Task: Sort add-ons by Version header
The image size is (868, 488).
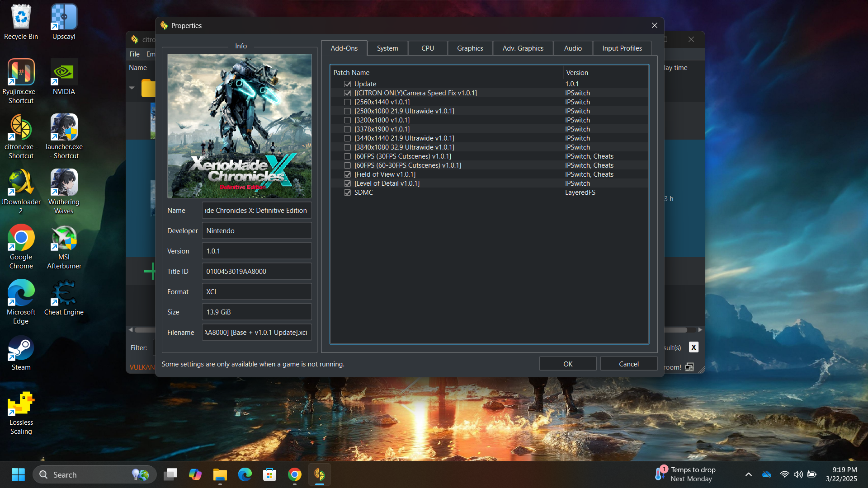Action: coord(606,72)
